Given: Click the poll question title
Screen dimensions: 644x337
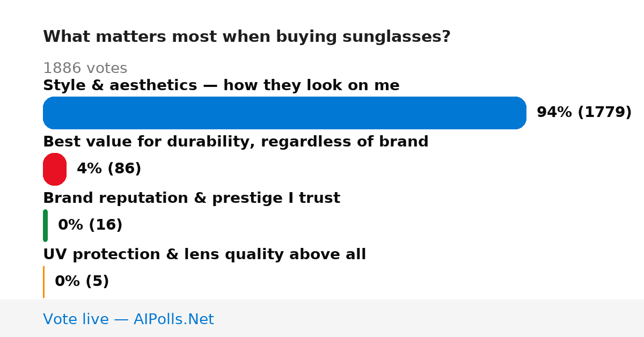Looking at the screenshot, I should click(247, 37).
